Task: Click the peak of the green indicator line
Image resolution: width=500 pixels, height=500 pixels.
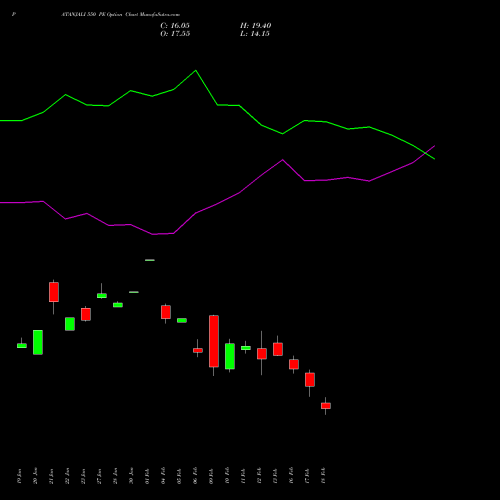Action: coord(196,70)
